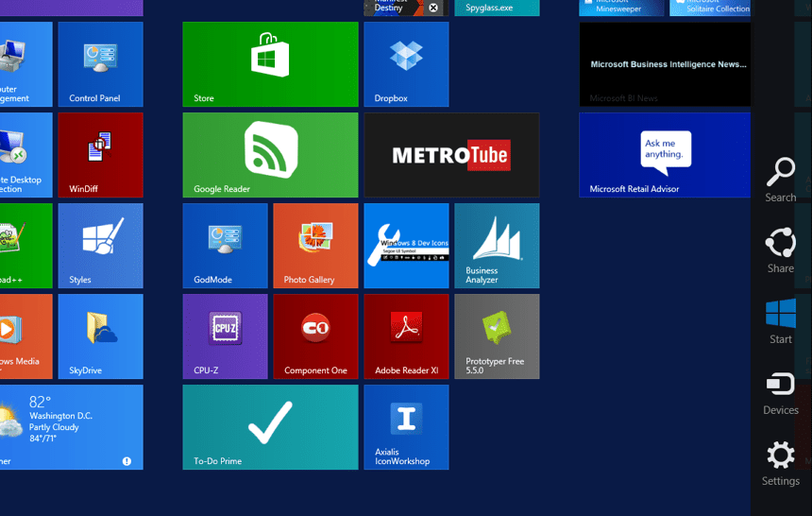Launch Adobe Reader XI tile
This screenshot has width=812, height=516.
(x=406, y=336)
